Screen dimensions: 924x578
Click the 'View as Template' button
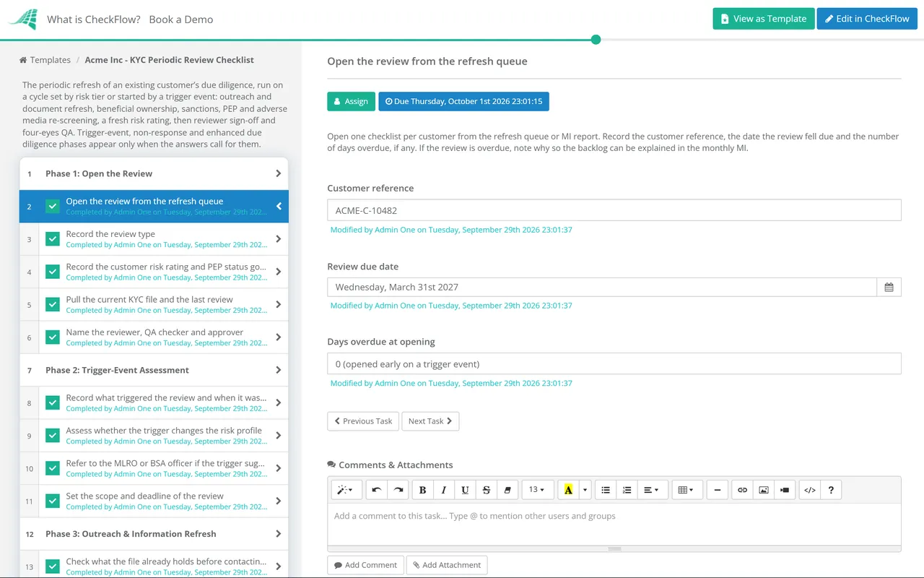(764, 19)
